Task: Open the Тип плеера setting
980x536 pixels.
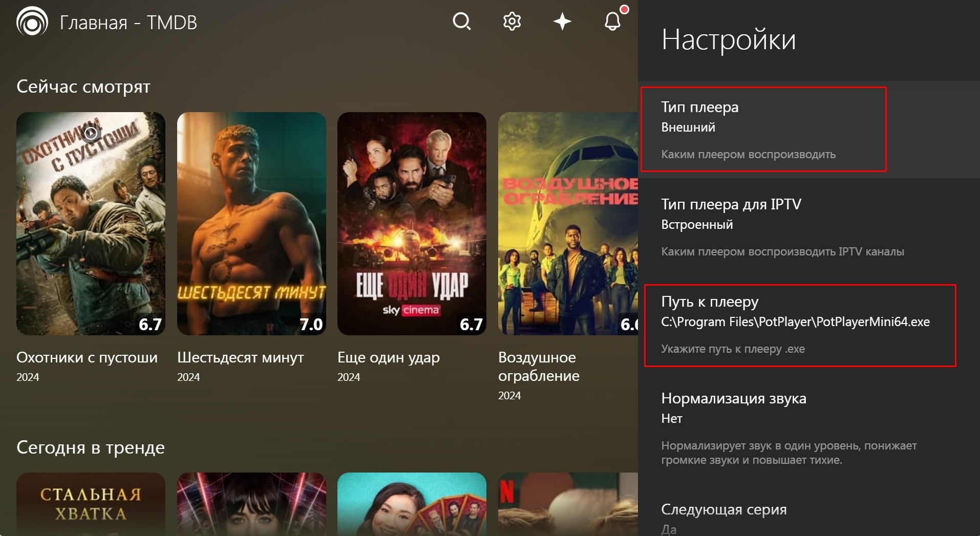Action: (x=809, y=130)
